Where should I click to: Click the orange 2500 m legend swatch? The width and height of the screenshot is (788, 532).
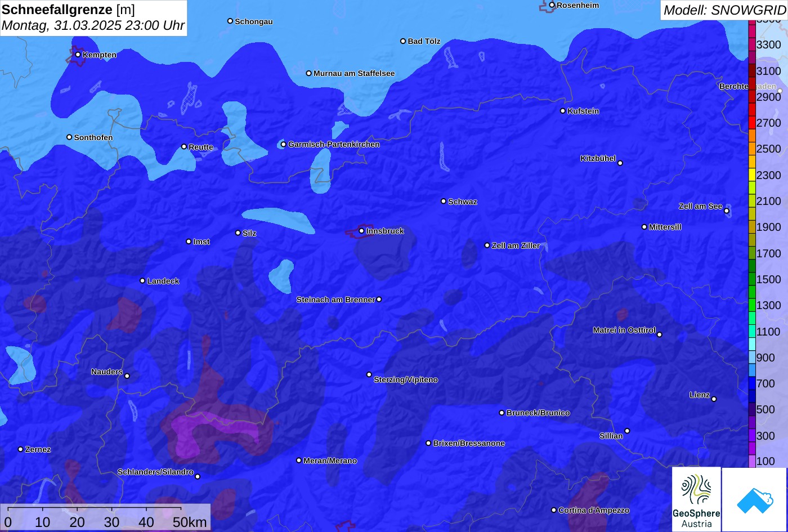click(x=752, y=149)
